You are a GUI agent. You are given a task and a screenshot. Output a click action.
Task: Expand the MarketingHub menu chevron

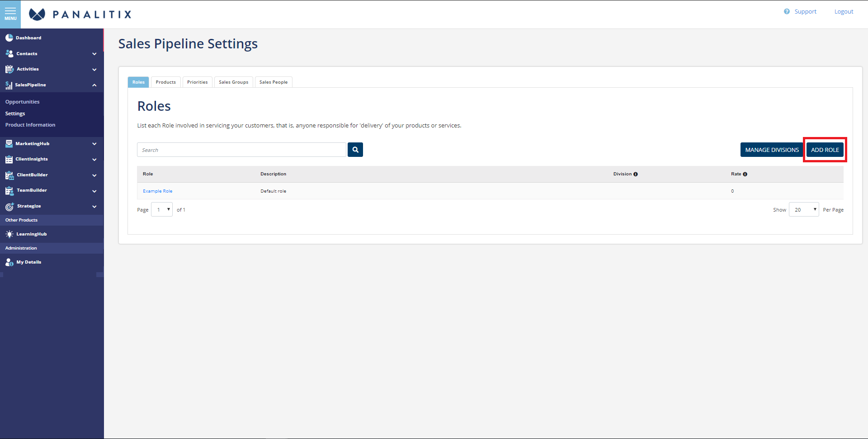click(94, 144)
